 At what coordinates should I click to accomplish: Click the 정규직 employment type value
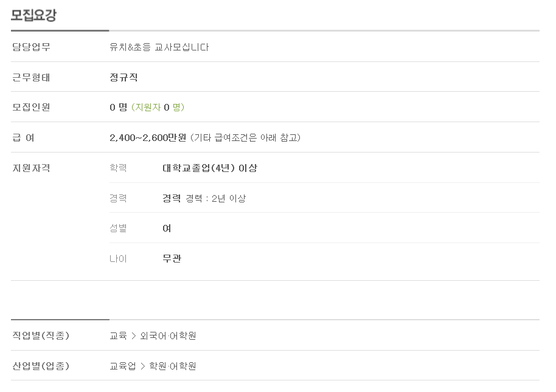[x=123, y=77]
